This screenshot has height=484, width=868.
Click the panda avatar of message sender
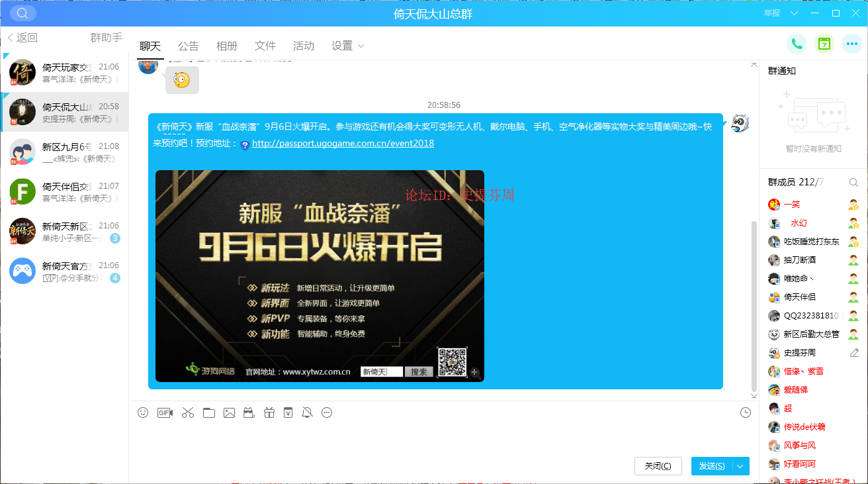click(x=740, y=123)
